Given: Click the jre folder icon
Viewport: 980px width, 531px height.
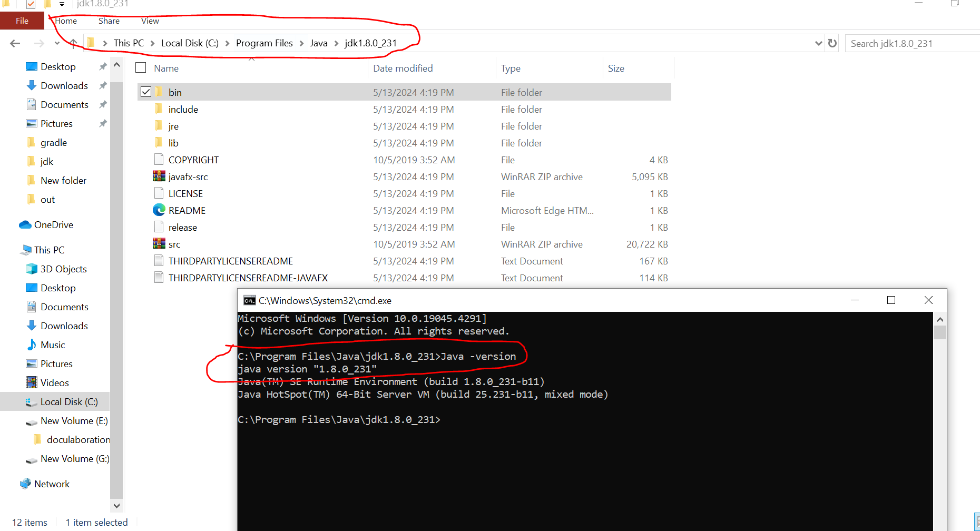Looking at the screenshot, I should click(x=159, y=126).
